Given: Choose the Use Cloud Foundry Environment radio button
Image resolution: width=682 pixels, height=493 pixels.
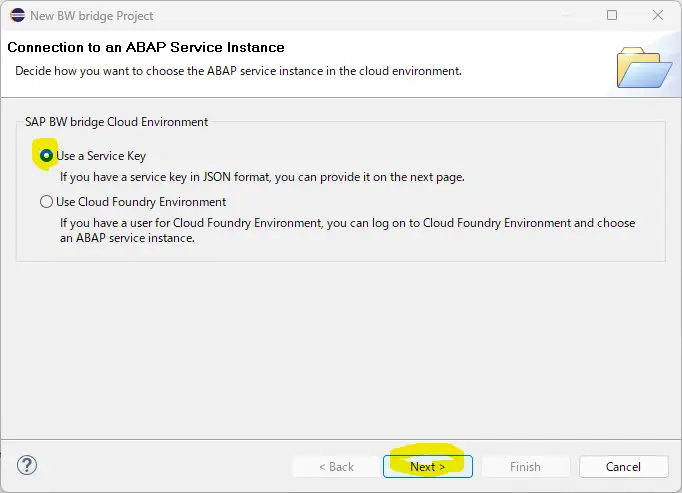Looking at the screenshot, I should 46,201.
